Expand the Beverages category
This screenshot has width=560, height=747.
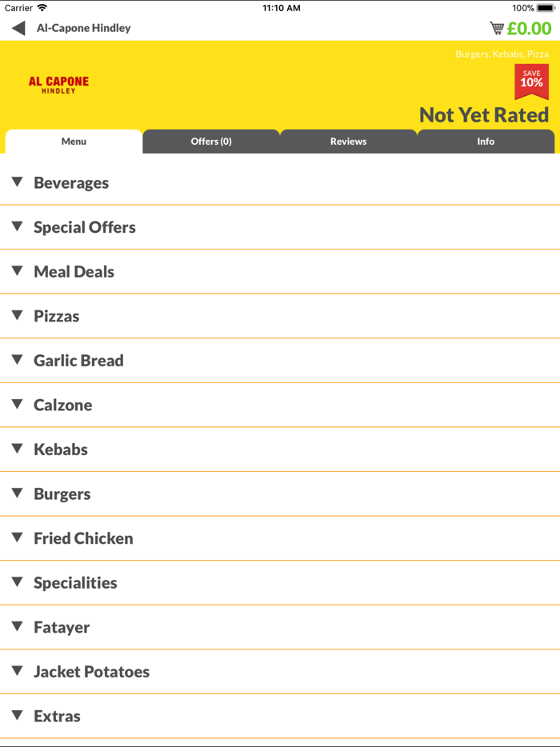pos(71,183)
